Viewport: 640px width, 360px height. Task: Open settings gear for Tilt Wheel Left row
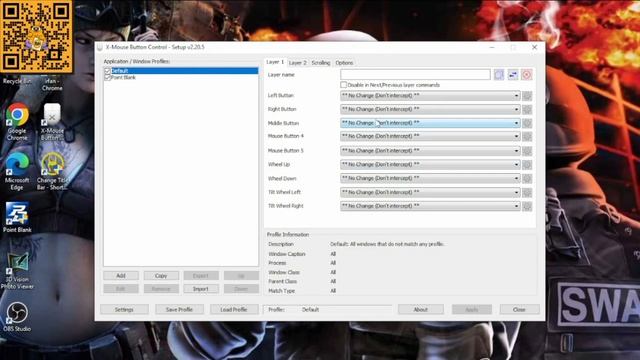click(527, 192)
